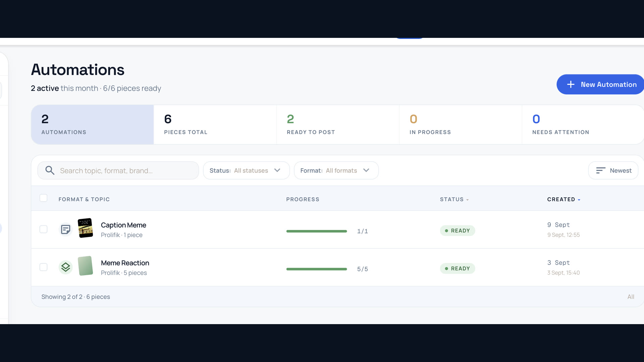Image resolution: width=644 pixels, height=362 pixels.
Task: Click 'Prolifik · 1 piece' subtitle
Action: 121,235
